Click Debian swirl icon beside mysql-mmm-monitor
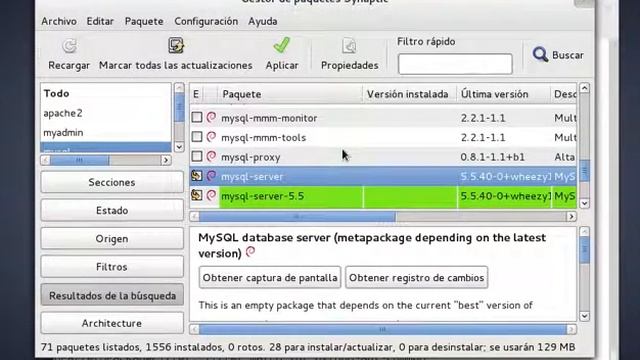This screenshot has width=640, height=360. (x=211, y=118)
